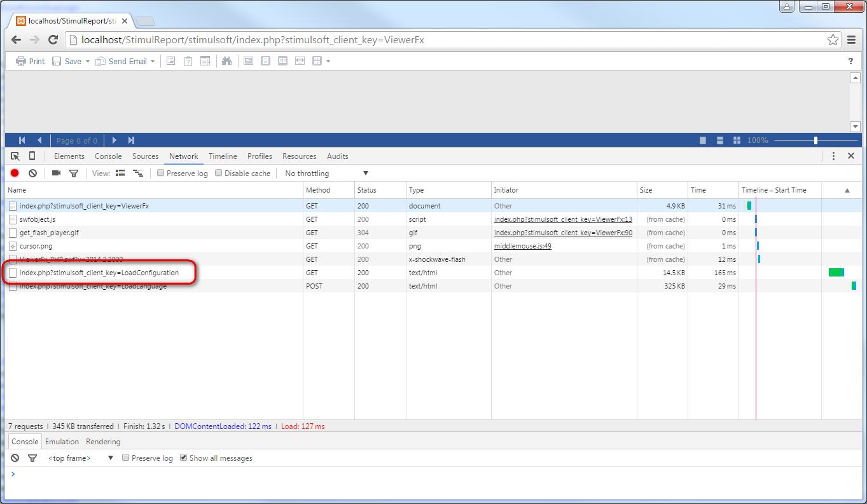Switch to large request rows view

click(120, 173)
